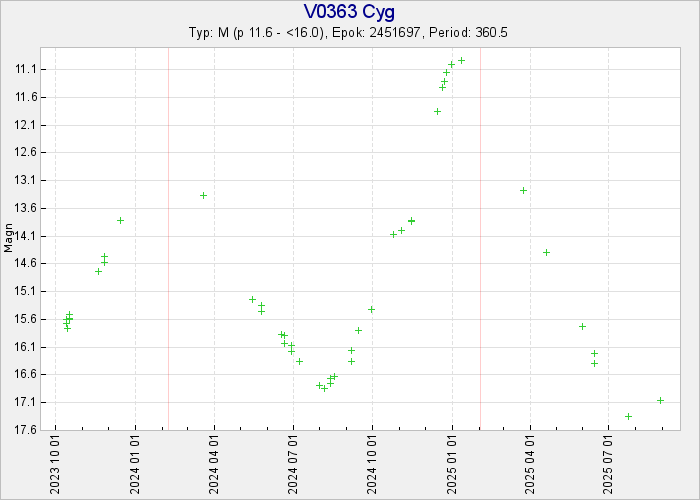This screenshot has height=500, width=700.
Task: Select the gray data point near magnitude 11.85
Action: tap(437, 111)
